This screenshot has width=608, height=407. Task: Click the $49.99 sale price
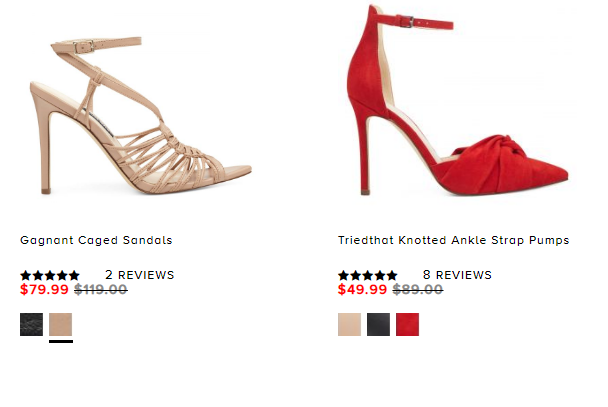[x=362, y=289]
